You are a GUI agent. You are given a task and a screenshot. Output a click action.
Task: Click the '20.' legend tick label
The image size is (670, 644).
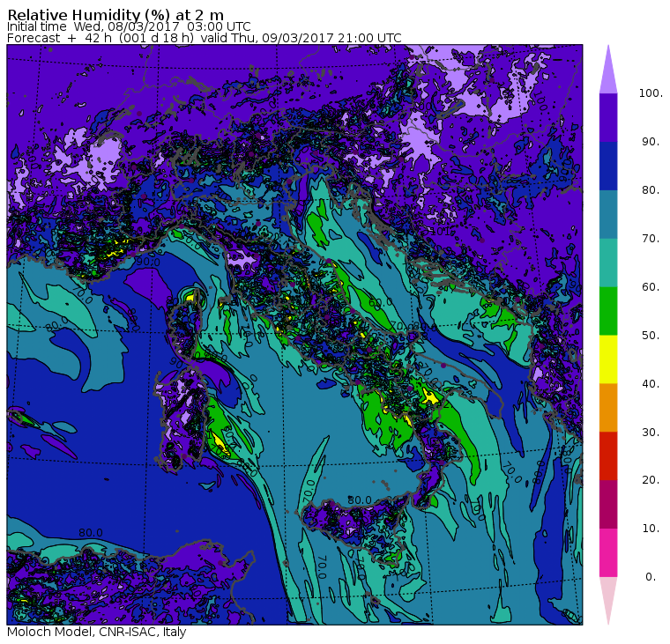point(651,480)
